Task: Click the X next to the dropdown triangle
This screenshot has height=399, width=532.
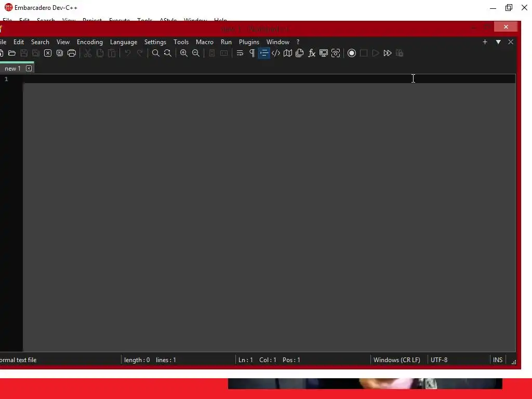Action: click(x=511, y=42)
